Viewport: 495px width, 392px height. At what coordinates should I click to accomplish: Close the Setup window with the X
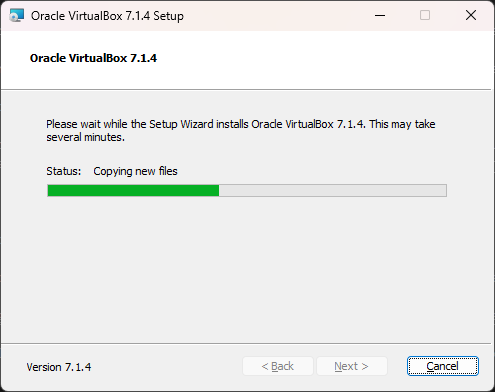coord(471,15)
